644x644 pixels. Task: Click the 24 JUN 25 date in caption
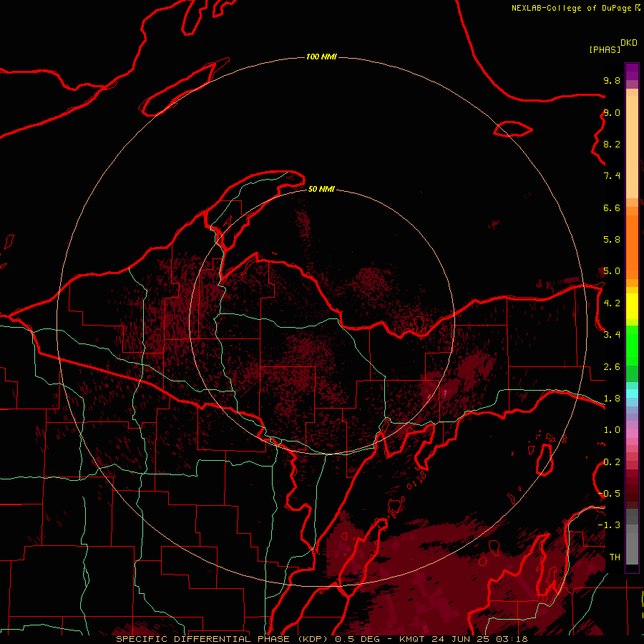[460, 639]
